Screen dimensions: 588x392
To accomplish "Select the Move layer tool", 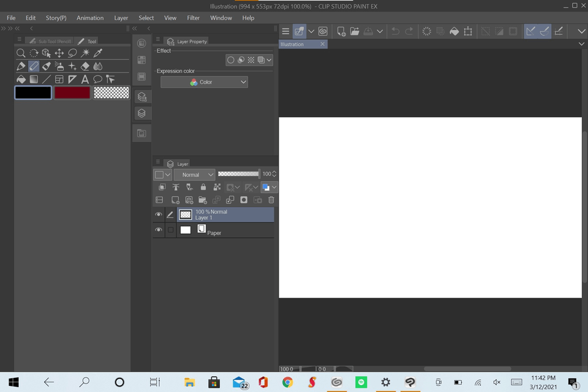I will coord(59,53).
